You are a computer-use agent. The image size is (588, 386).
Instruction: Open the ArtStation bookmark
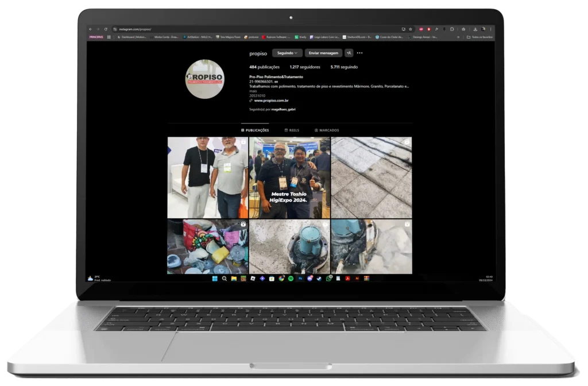pyautogui.click(x=198, y=37)
